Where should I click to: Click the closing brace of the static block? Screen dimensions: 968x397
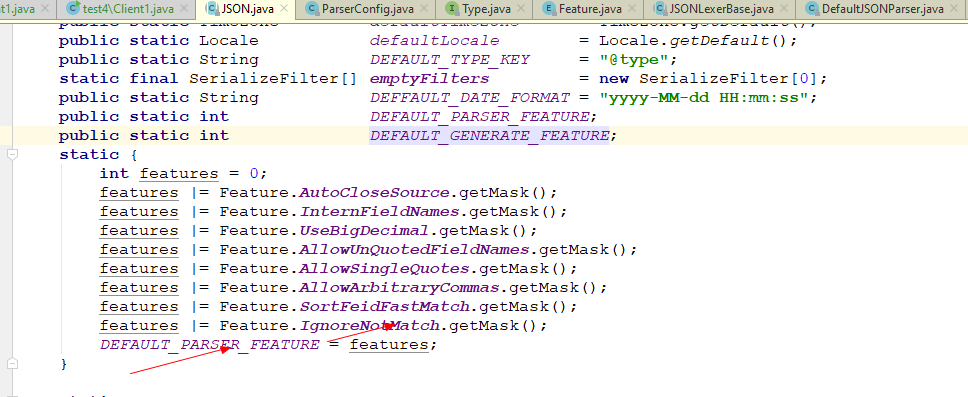64,364
